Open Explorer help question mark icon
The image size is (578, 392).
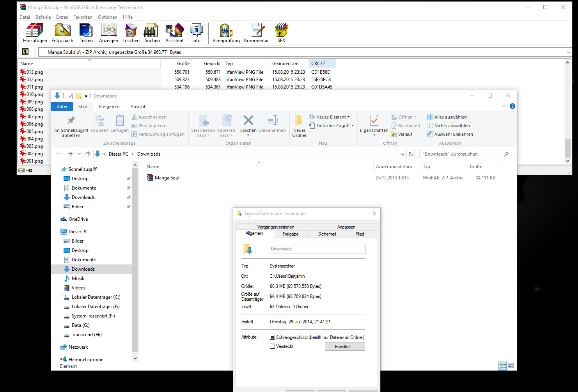(x=512, y=106)
